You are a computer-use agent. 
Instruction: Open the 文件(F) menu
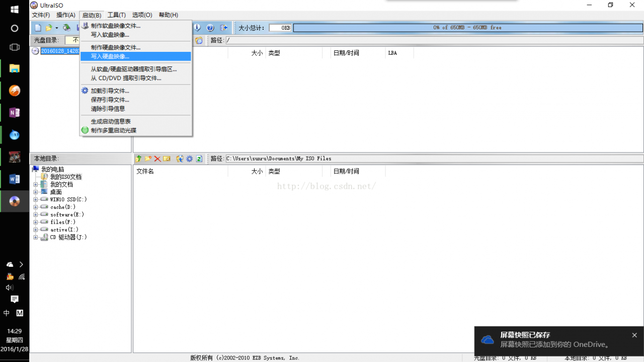(x=41, y=15)
